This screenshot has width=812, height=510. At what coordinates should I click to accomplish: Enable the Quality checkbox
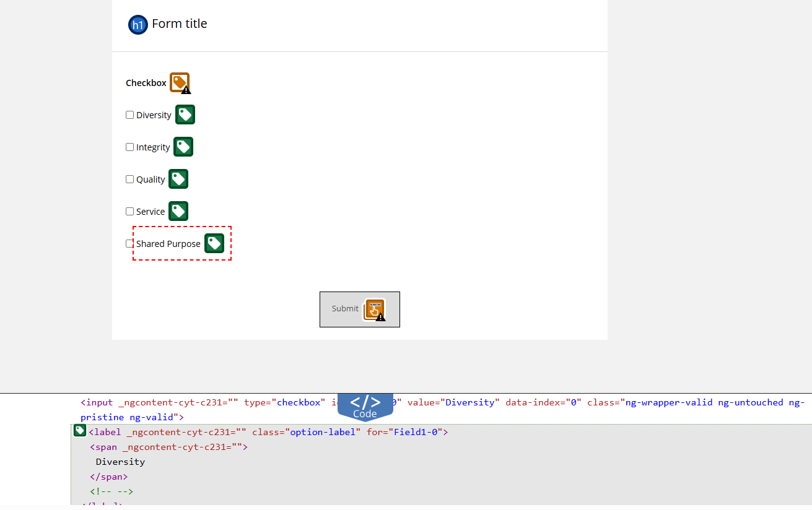point(130,179)
